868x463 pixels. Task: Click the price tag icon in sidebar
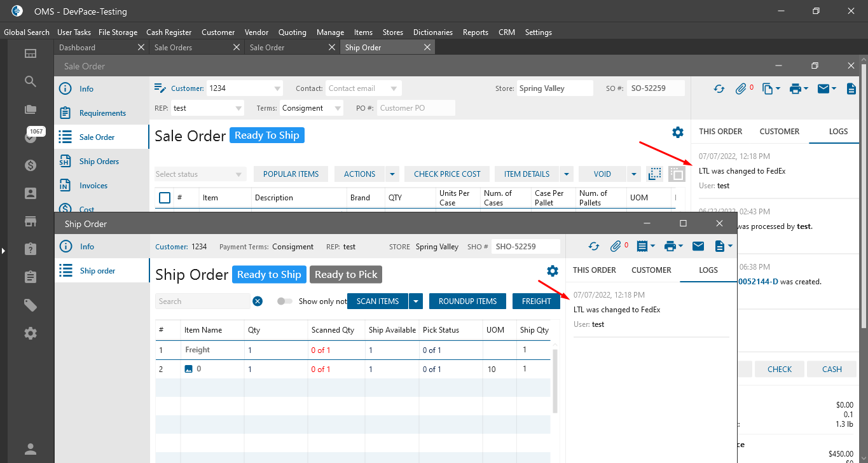point(31,305)
